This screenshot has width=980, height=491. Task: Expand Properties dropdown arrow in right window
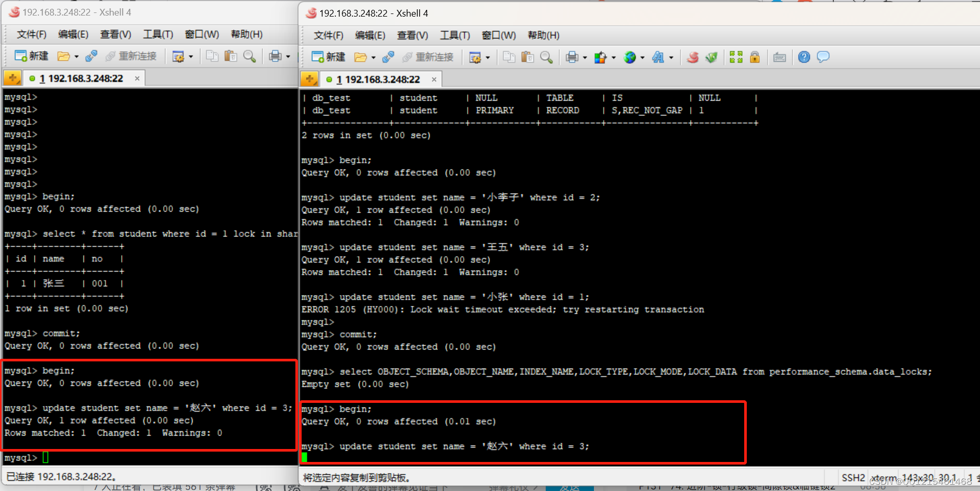coord(488,58)
